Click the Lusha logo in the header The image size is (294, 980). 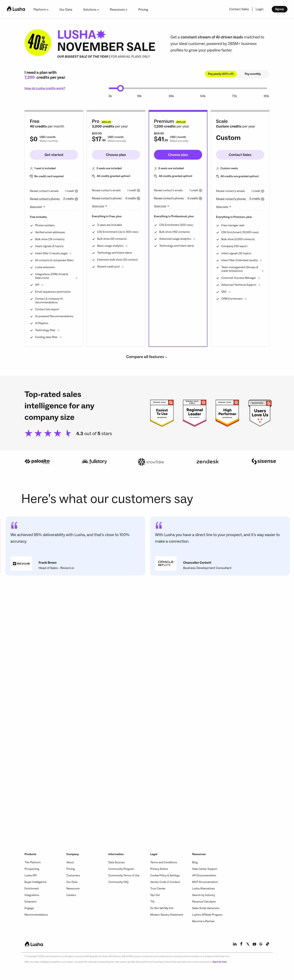pyautogui.click(x=16, y=9)
